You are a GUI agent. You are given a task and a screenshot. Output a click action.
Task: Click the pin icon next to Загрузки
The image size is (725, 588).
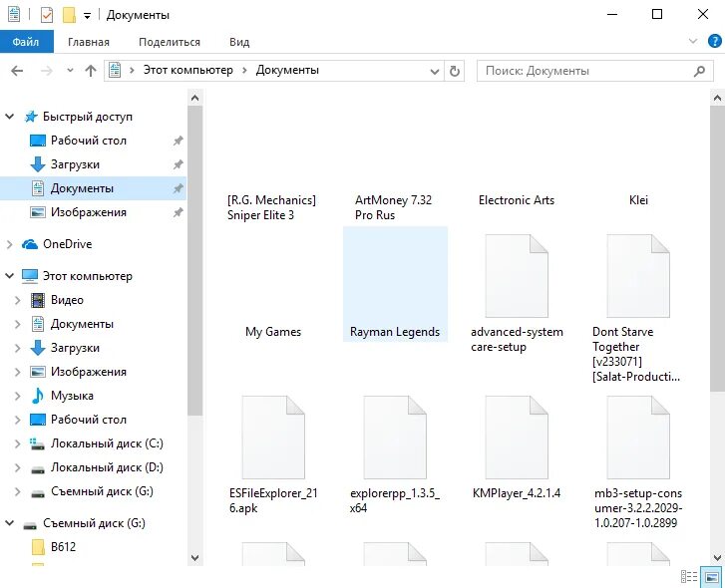[x=179, y=164]
